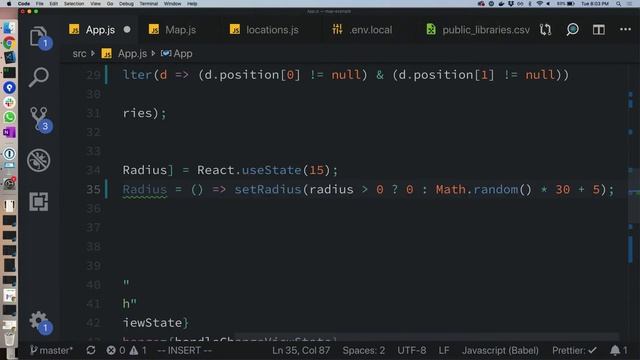Click the preview magnifier icon in the editor toolbar
This screenshot has height=360, width=640.
point(572,30)
